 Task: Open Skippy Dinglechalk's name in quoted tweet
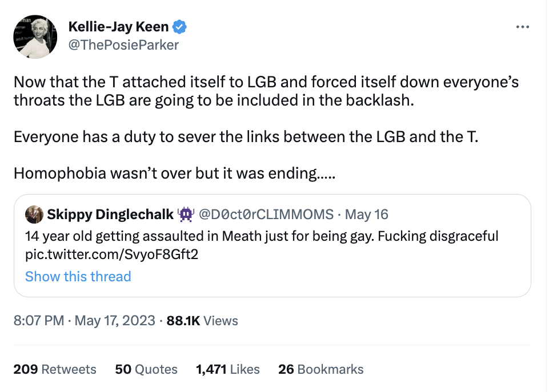(110, 215)
